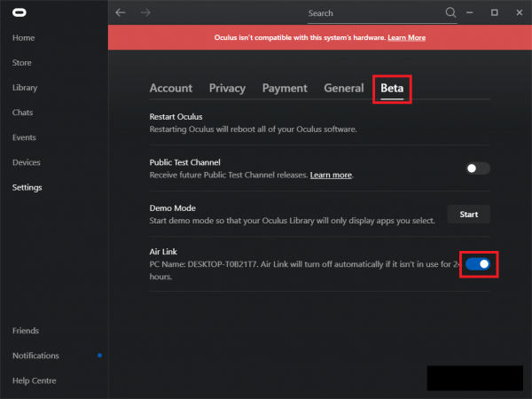Type in the Search field
This screenshot has width=532, height=399.
coord(372,13)
